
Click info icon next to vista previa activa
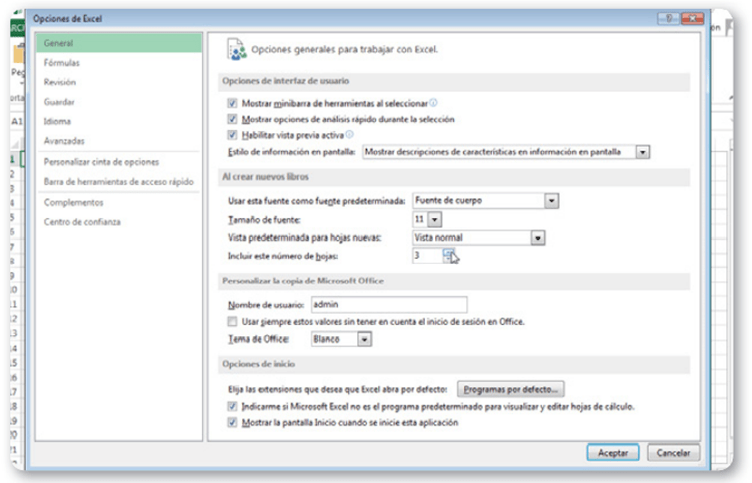pos(349,134)
